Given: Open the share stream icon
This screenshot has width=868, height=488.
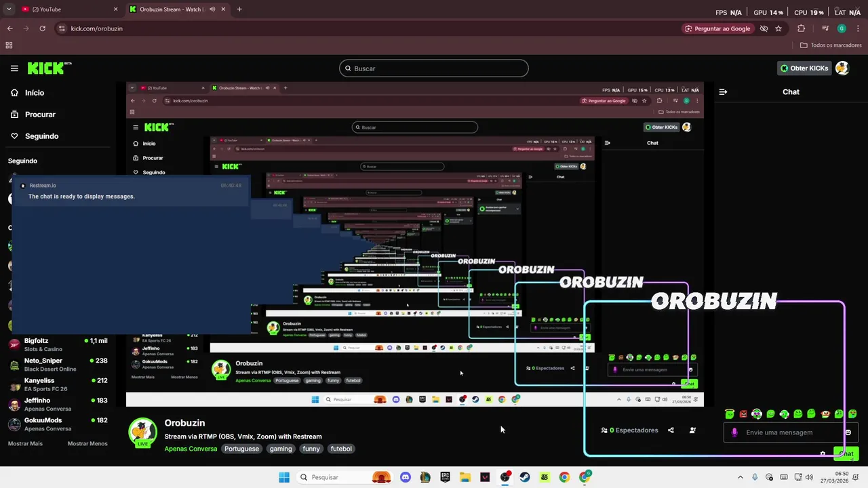Looking at the screenshot, I should click(671, 430).
